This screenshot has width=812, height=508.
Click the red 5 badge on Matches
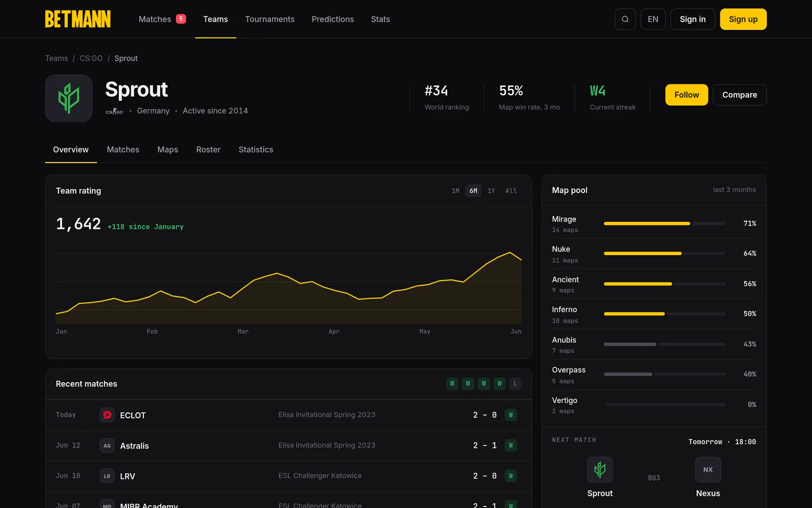[x=181, y=19]
